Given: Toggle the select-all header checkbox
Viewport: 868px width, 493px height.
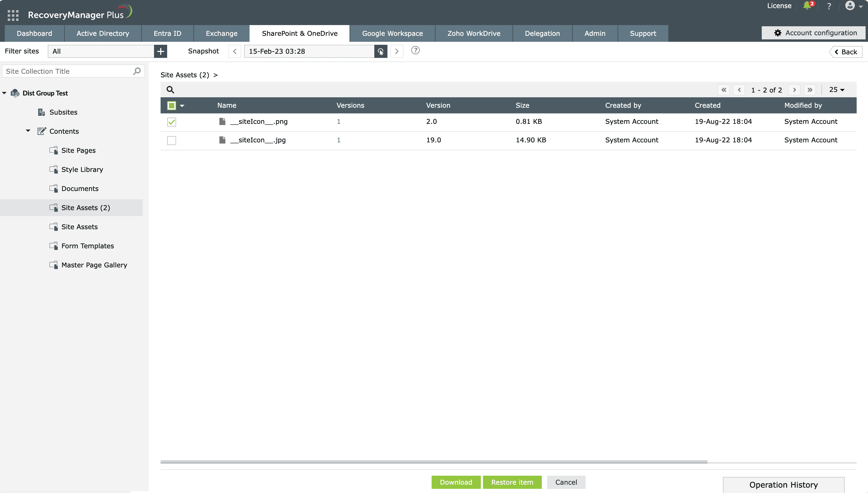Looking at the screenshot, I should 172,106.
